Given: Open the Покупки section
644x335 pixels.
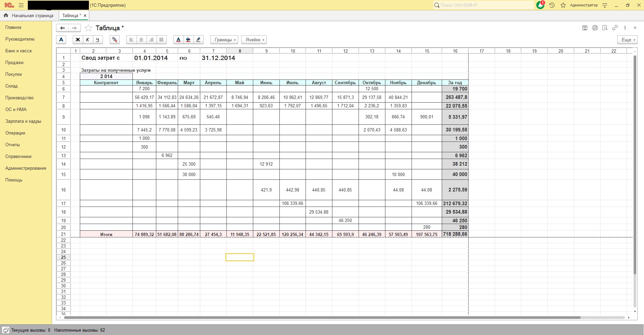Looking at the screenshot, I should tap(13, 74).
